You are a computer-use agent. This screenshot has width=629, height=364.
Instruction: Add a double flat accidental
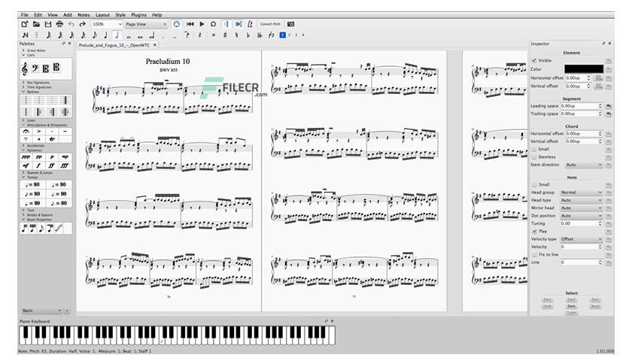(x=260, y=35)
